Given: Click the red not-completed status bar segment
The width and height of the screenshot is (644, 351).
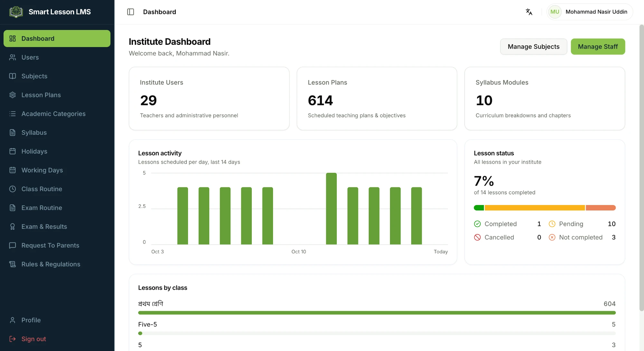Looking at the screenshot, I should click(601, 208).
